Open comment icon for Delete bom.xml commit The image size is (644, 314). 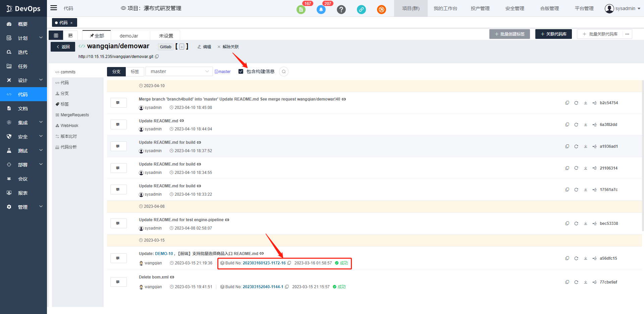pyautogui.click(x=118, y=282)
